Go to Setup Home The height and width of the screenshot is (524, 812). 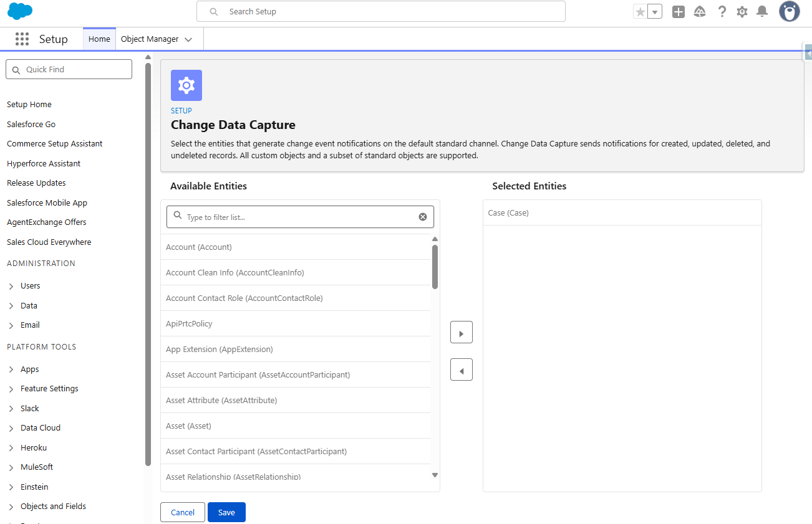(x=29, y=105)
